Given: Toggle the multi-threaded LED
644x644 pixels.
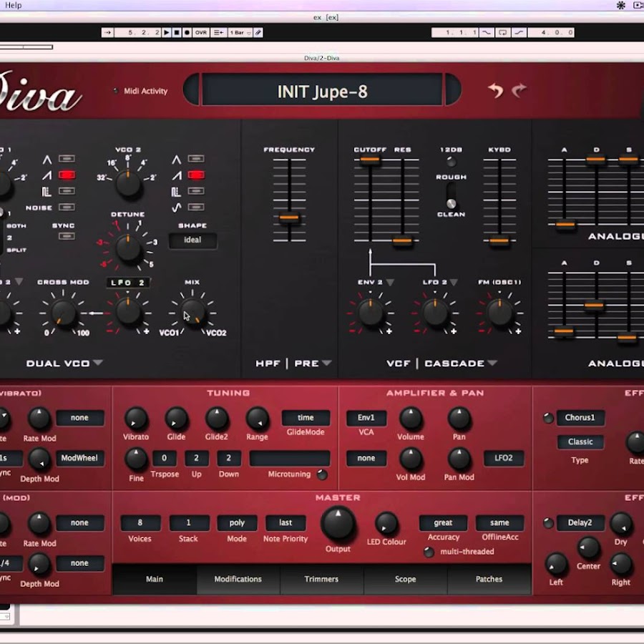Looking at the screenshot, I should pyautogui.click(x=429, y=552).
